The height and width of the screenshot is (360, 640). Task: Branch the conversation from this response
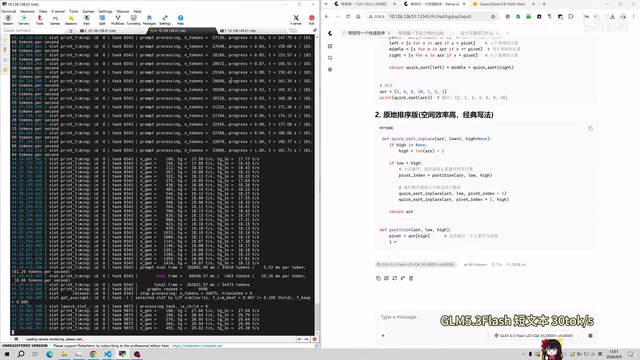click(x=403, y=278)
